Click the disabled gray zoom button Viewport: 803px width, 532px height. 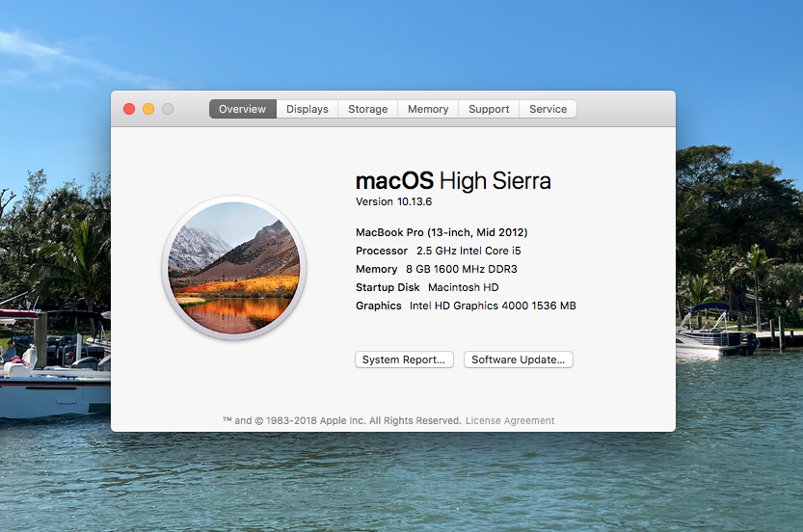pyautogui.click(x=168, y=109)
